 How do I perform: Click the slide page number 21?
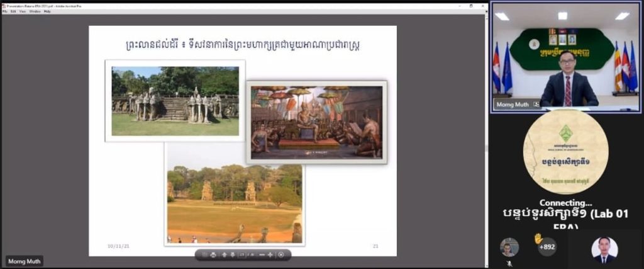click(375, 246)
